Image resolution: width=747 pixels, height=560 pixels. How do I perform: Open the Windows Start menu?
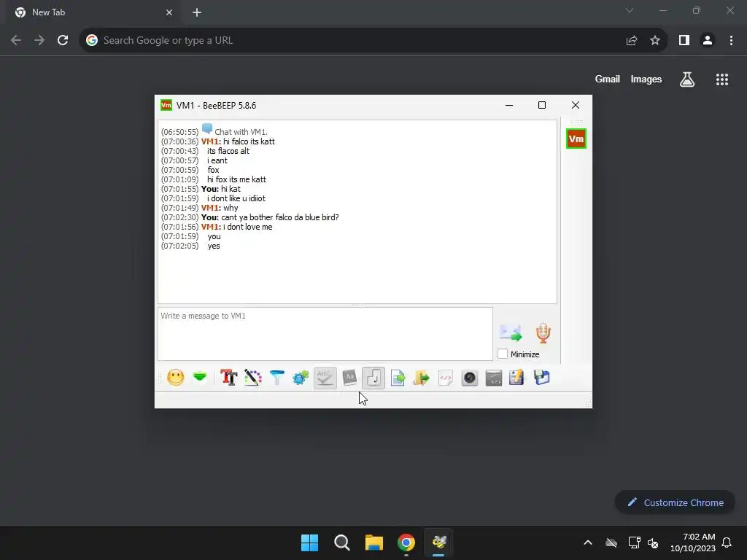click(x=309, y=542)
